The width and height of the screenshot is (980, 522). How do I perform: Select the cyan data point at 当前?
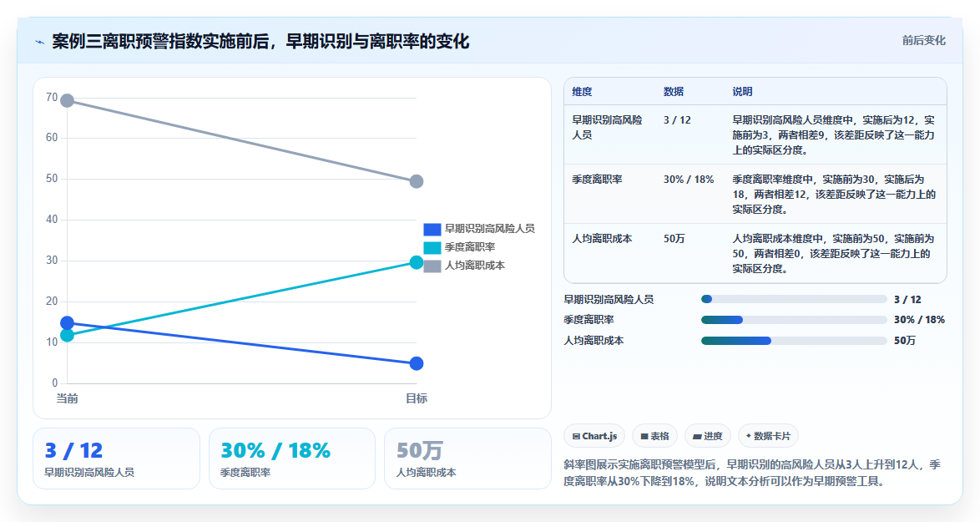tap(67, 335)
